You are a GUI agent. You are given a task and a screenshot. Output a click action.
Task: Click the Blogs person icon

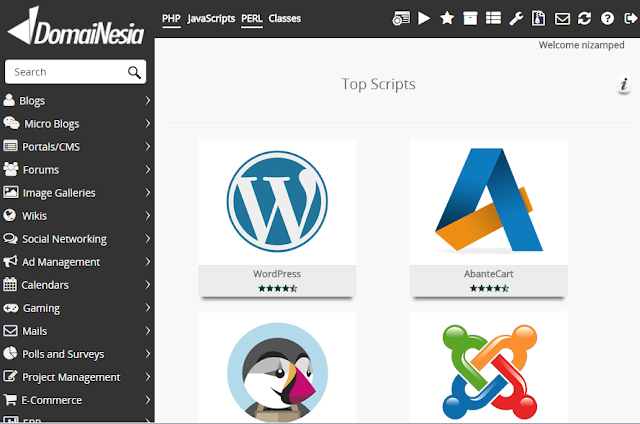point(9,100)
